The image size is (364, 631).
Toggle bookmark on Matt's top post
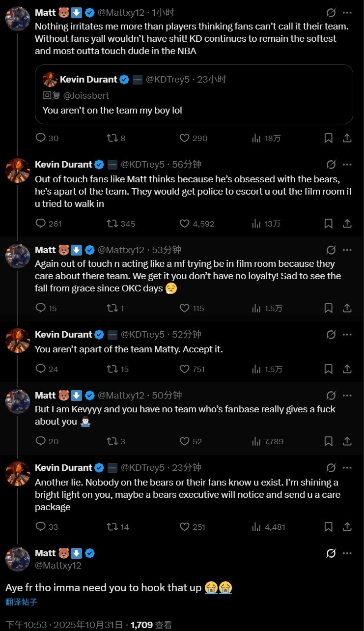coord(329,138)
